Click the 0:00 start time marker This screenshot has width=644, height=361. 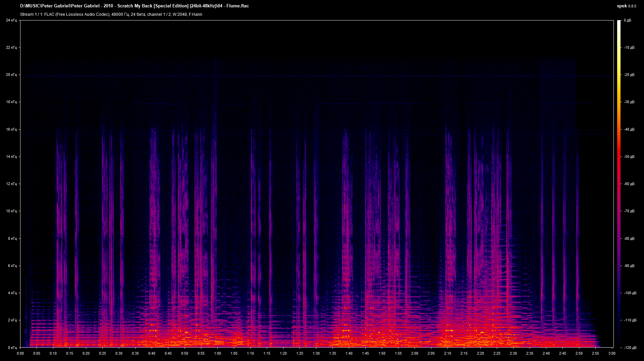20,353
